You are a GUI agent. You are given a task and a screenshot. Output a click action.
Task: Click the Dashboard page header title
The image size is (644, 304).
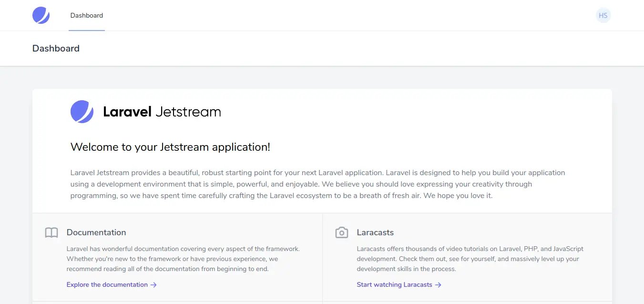pyautogui.click(x=56, y=48)
